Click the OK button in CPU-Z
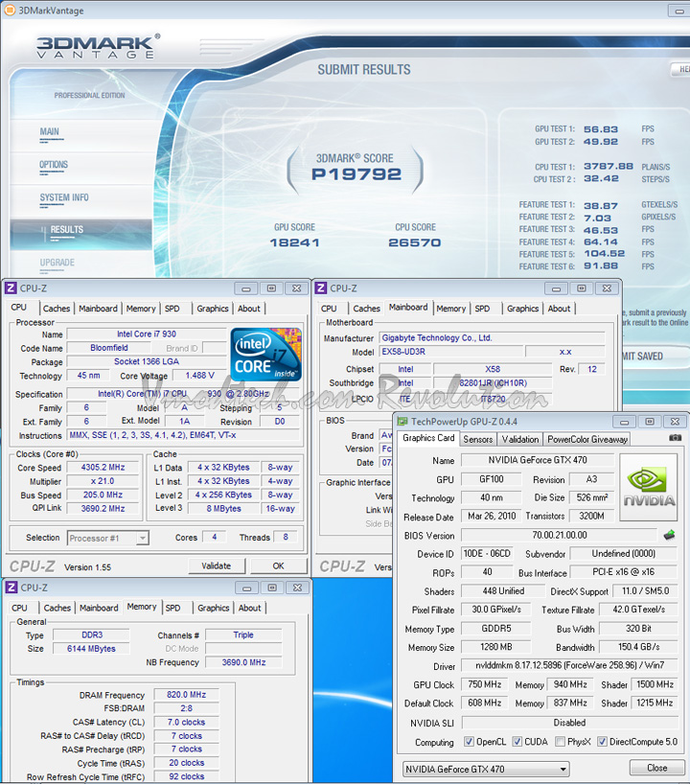The height and width of the screenshot is (784, 690). (x=279, y=566)
